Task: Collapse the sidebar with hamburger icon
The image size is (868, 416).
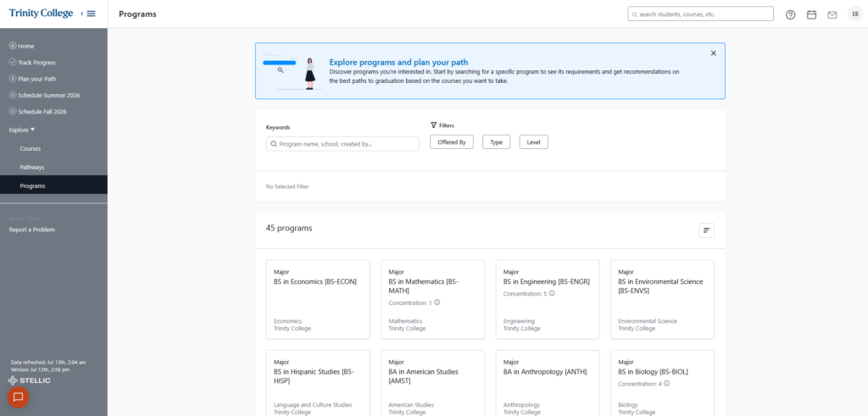Action: coord(88,14)
